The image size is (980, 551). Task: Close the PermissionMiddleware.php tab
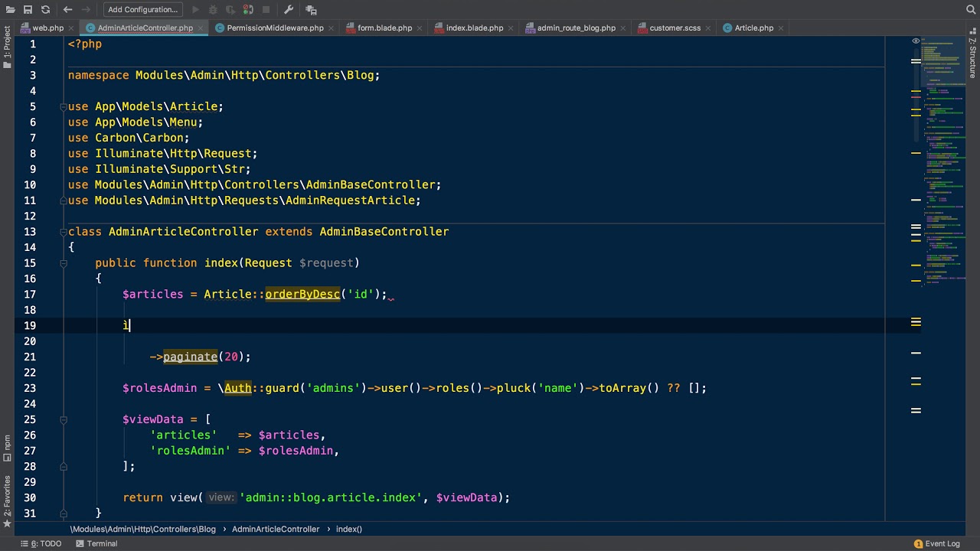(332, 28)
